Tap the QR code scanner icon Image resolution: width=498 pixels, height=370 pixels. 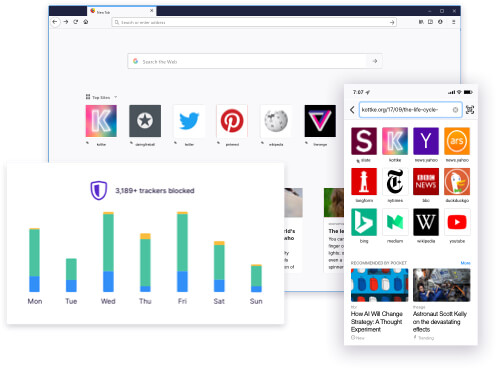(470, 110)
